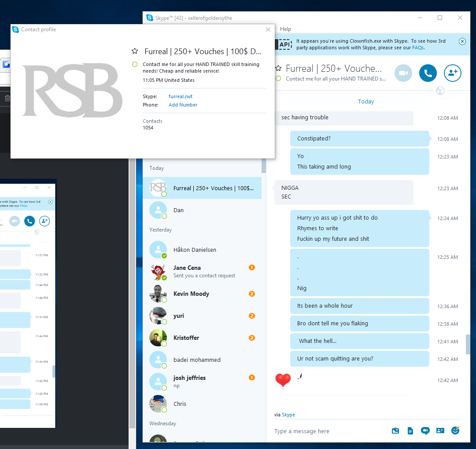Close the Contact profile window
Screen dimensions: 476x449
pos(268,29)
